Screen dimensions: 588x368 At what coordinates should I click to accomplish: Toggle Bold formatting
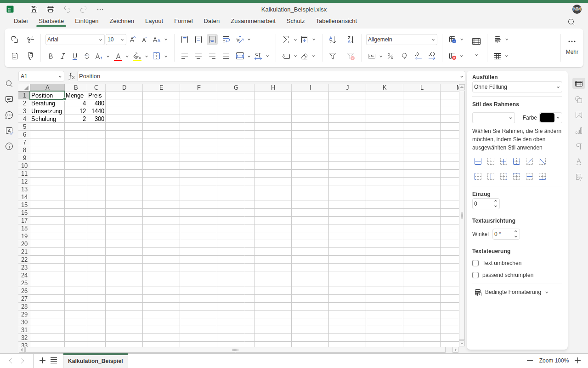pyautogui.click(x=51, y=56)
